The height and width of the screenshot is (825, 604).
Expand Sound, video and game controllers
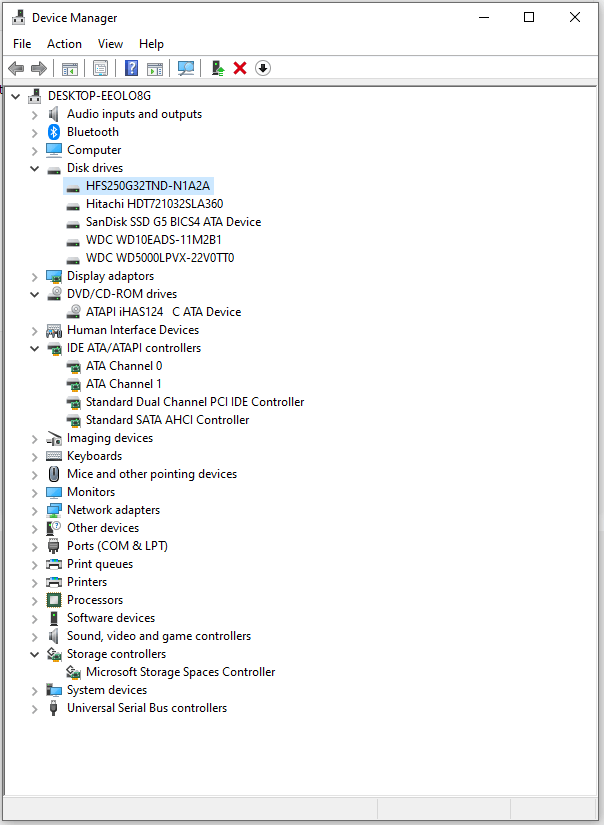click(x=35, y=637)
